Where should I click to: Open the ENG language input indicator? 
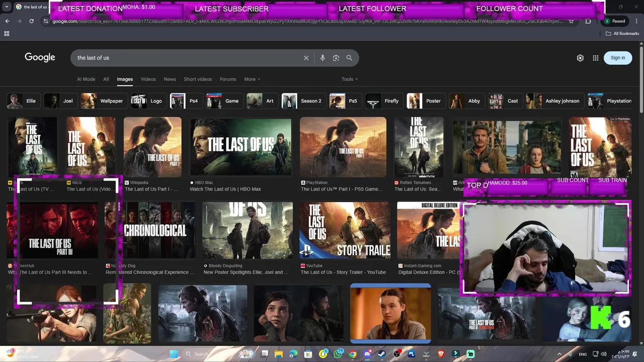[x=583, y=354]
